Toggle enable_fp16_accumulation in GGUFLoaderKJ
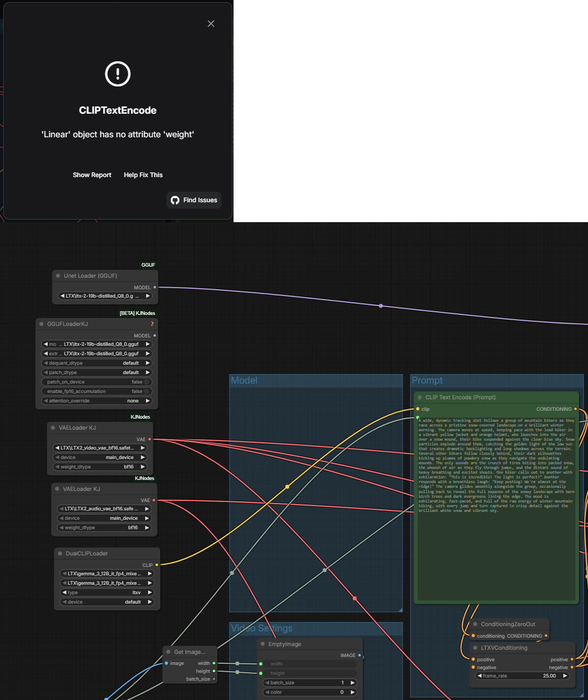 tap(96, 391)
